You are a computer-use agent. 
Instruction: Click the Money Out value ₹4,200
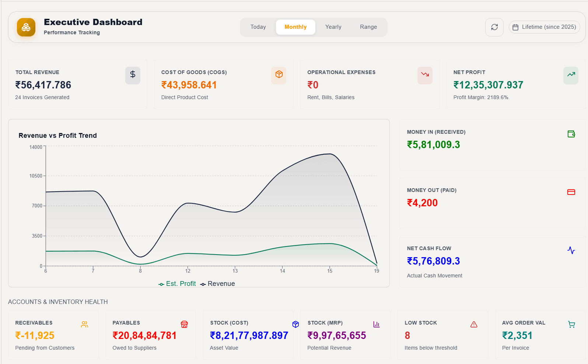422,203
